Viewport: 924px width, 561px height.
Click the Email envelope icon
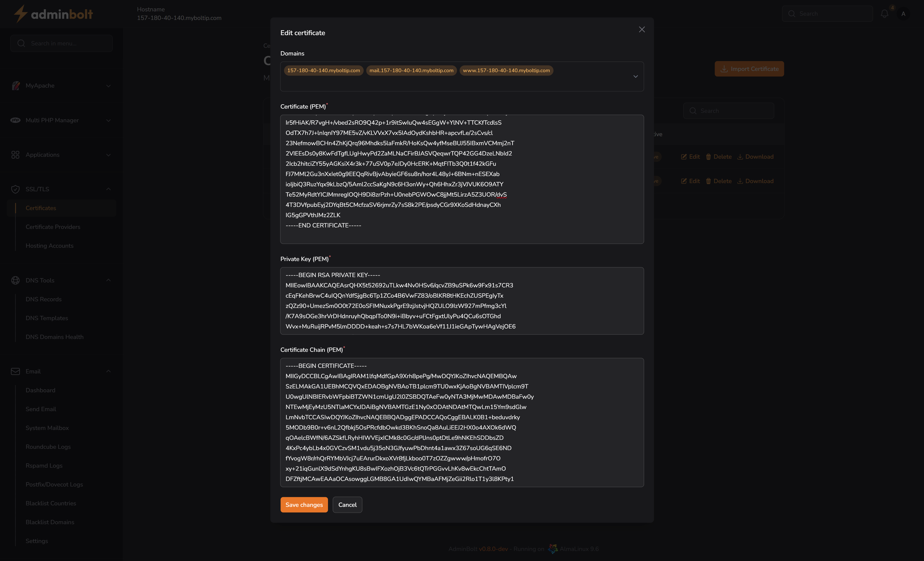(x=15, y=371)
